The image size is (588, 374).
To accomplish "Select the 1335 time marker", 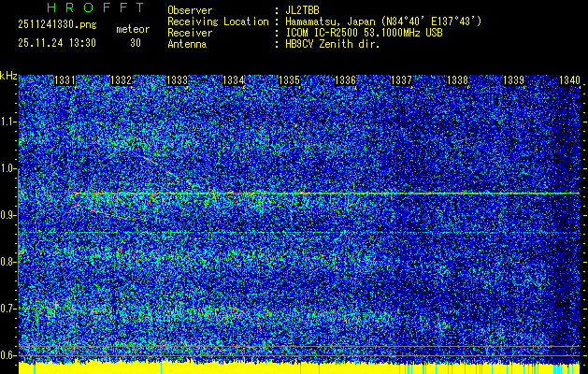I will pos(290,81).
